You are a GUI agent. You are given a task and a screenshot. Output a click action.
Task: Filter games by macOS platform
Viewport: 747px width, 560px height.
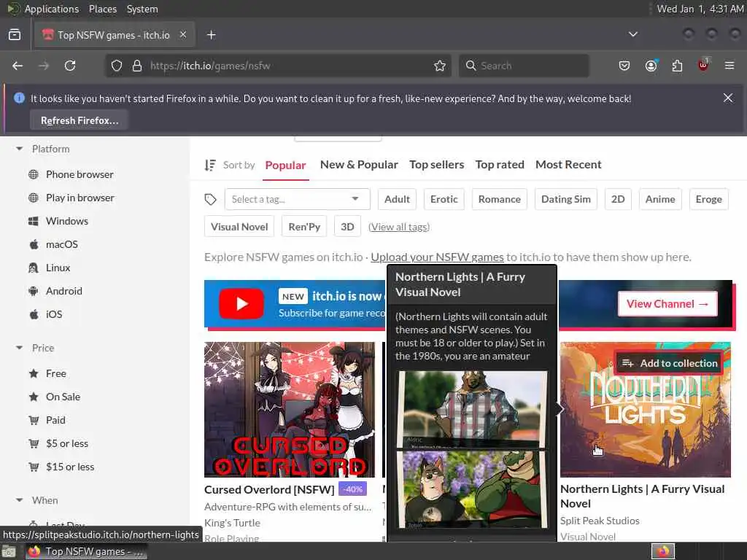pos(61,244)
